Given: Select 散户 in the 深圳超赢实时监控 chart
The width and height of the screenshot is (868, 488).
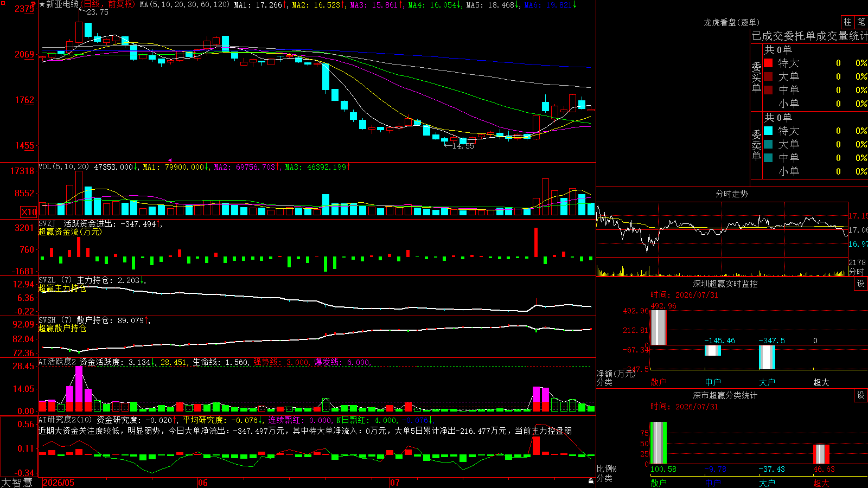Looking at the screenshot, I should click(x=659, y=382).
